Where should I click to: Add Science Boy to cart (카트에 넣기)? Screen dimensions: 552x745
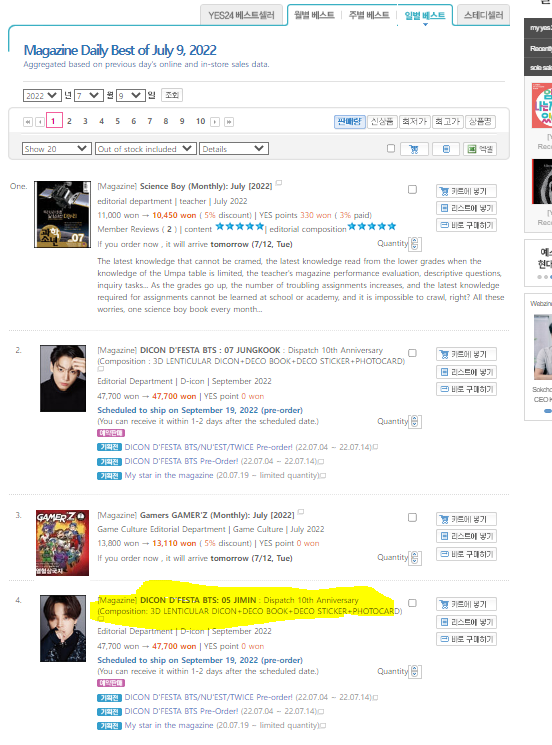[x=466, y=191]
